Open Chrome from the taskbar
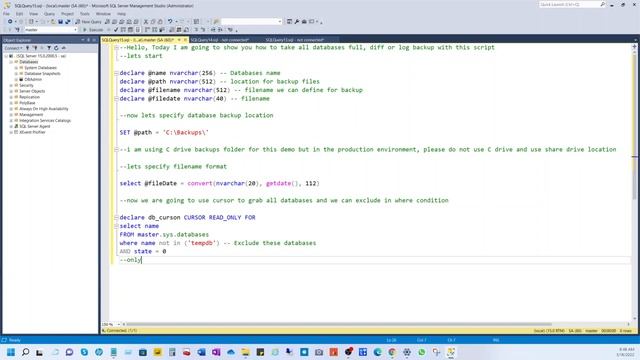Screen dimensions: 640x360 coord(392,352)
